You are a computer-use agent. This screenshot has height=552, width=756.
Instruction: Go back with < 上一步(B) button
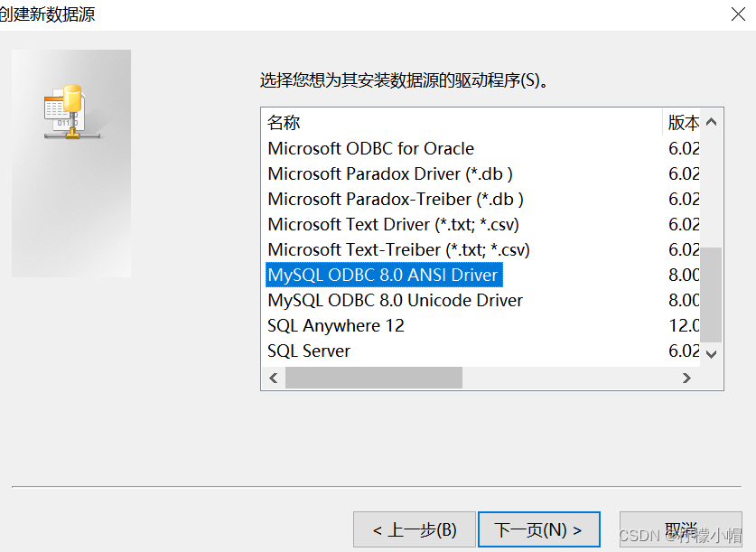click(x=415, y=529)
